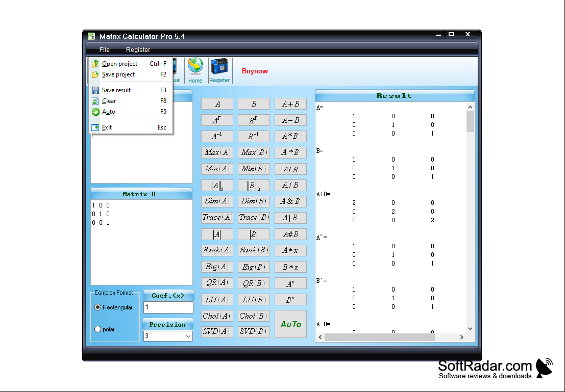
Task: Select Clear from the File menu
Action: 130,101
